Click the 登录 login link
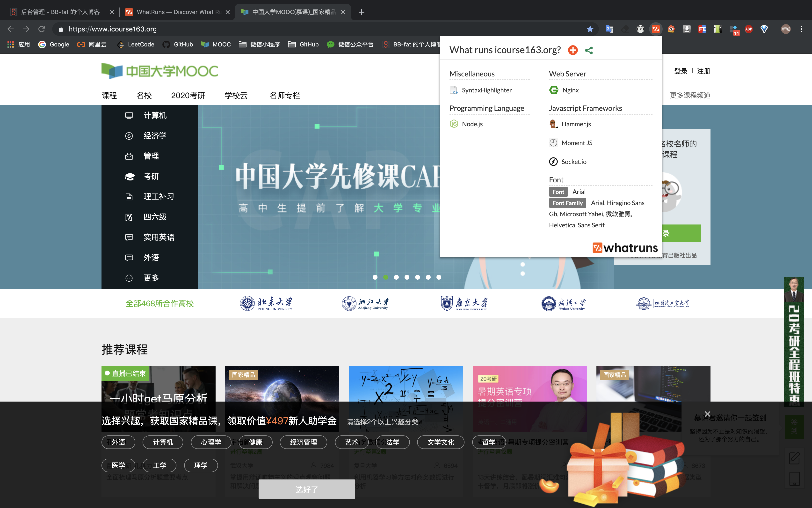This screenshot has width=812, height=508. click(681, 71)
